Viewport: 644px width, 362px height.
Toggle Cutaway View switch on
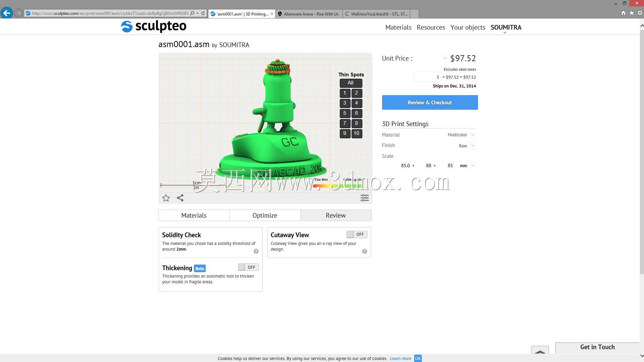[357, 234]
